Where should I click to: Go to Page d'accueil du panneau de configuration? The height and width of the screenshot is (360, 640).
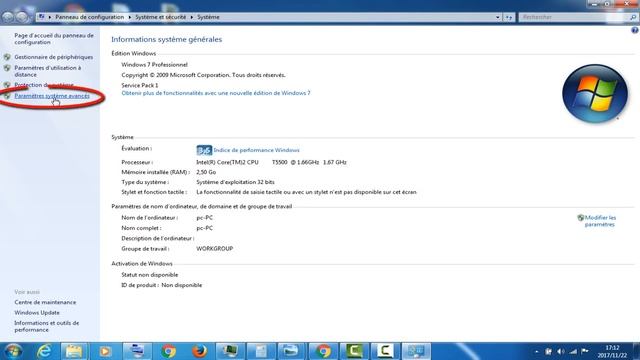54,39
